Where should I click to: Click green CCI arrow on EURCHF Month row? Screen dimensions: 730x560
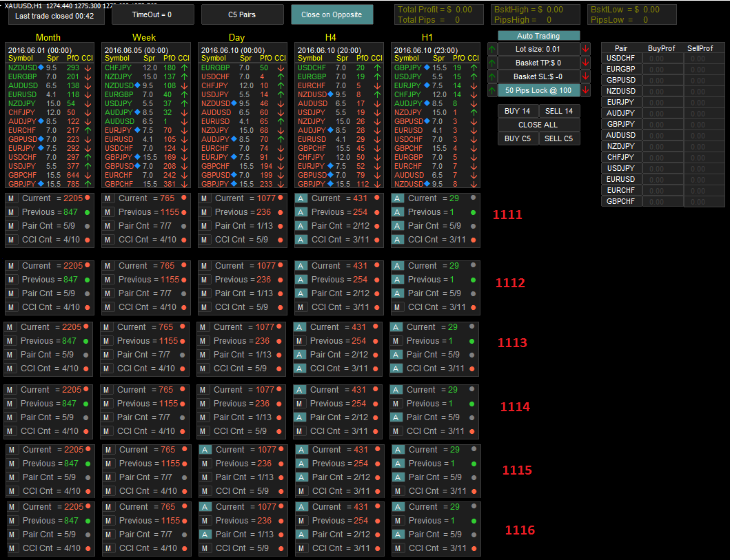click(x=88, y=130)
